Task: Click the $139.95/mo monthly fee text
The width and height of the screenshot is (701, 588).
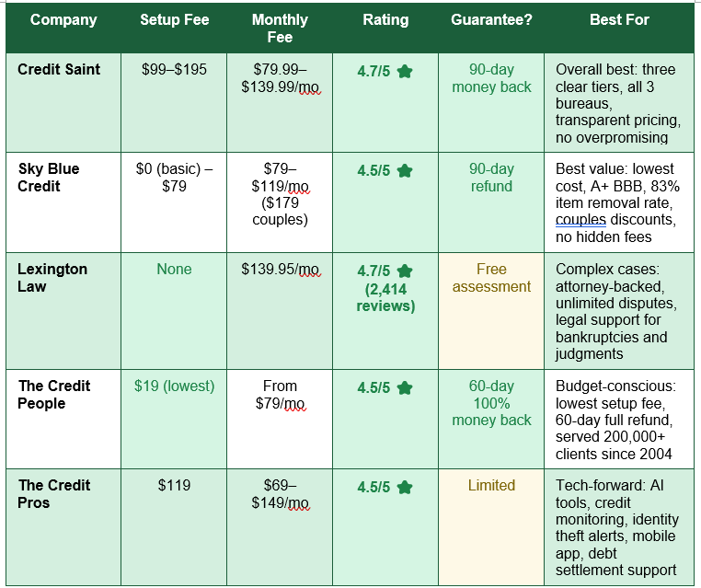Action: 280,270
